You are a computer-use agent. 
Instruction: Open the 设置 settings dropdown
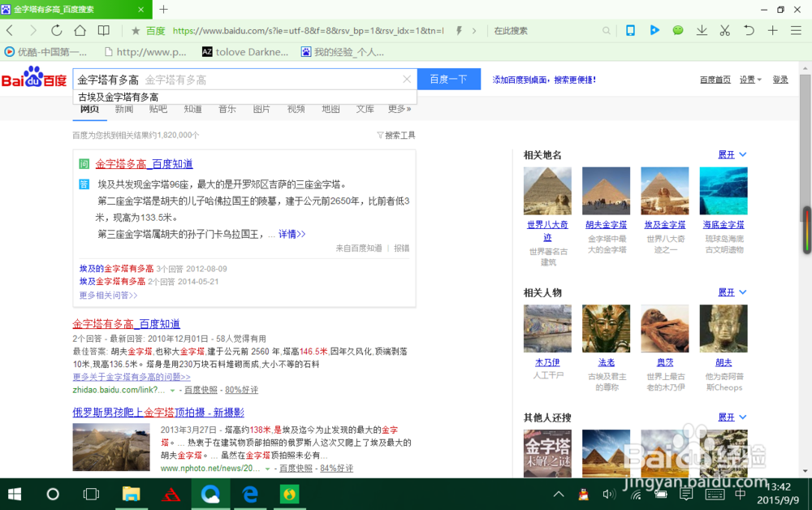click(x=747, y=80)
